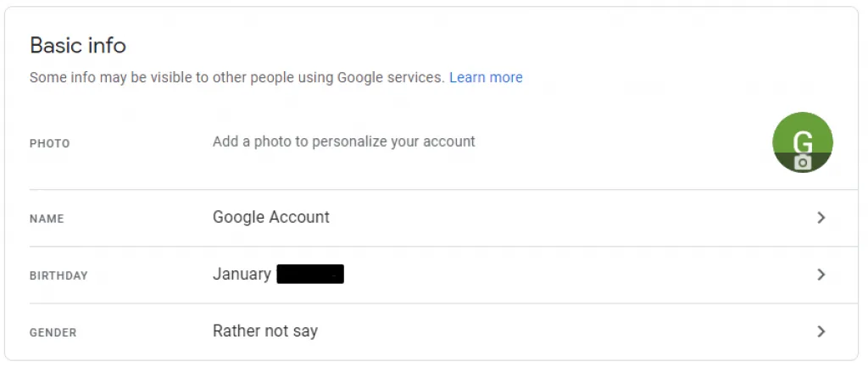The height and width of the screenshot is (367, 868).
Task: Expand the Gender row chevron
Action: coord(821,331)
